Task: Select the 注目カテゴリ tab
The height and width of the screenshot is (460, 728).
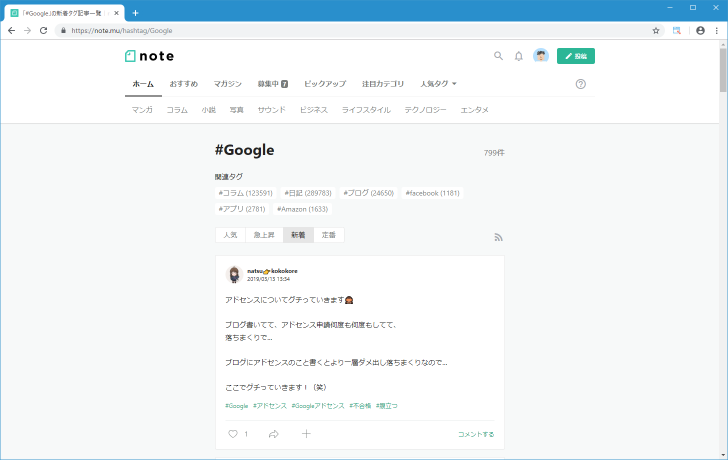Action: (x=383, y=84)
